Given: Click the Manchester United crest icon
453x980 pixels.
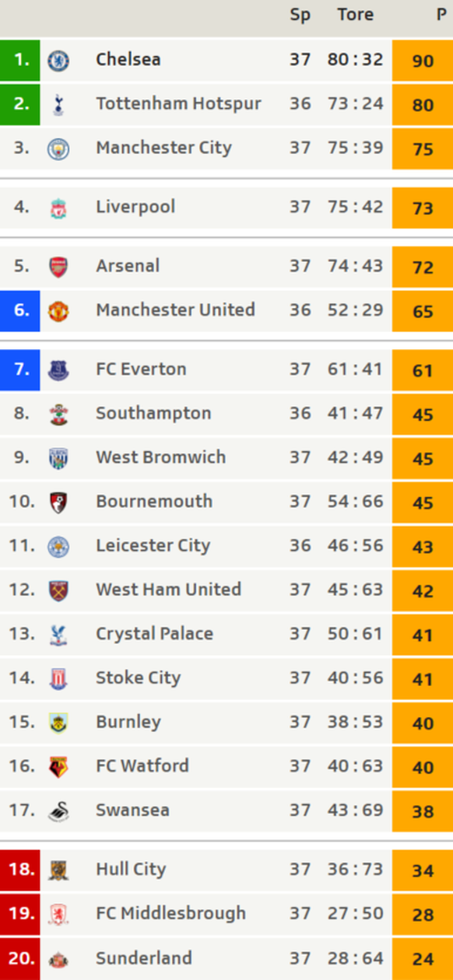Looking at the screenshot, I should 58,311.
